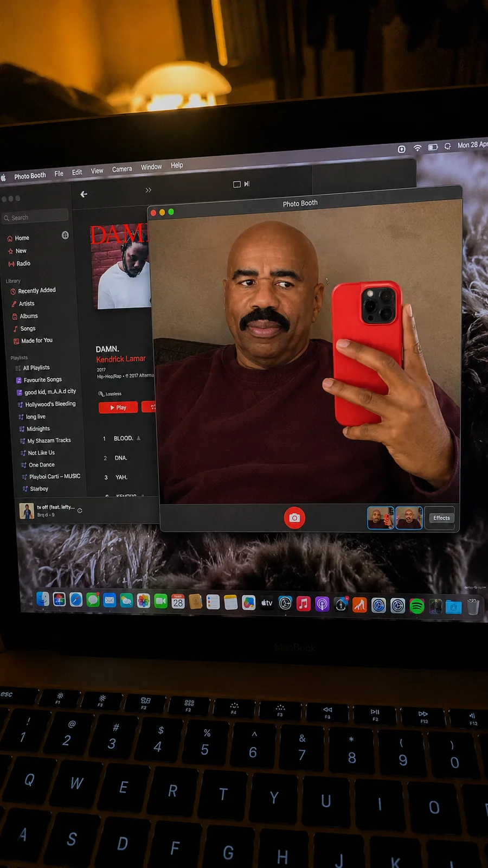Open Notes from the Dock
488x868 pixels.
230,602
